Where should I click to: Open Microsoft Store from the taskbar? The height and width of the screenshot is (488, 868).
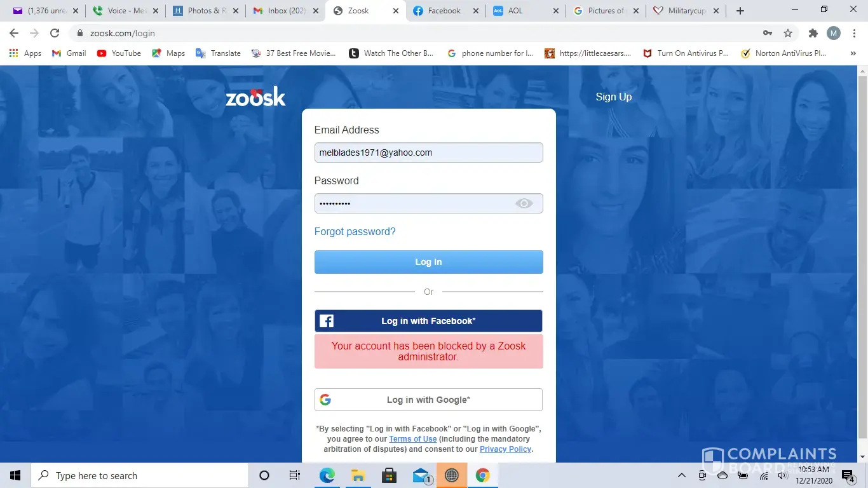point(389,475)
